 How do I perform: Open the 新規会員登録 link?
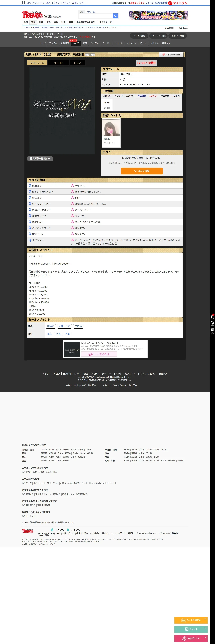point(161,3)
